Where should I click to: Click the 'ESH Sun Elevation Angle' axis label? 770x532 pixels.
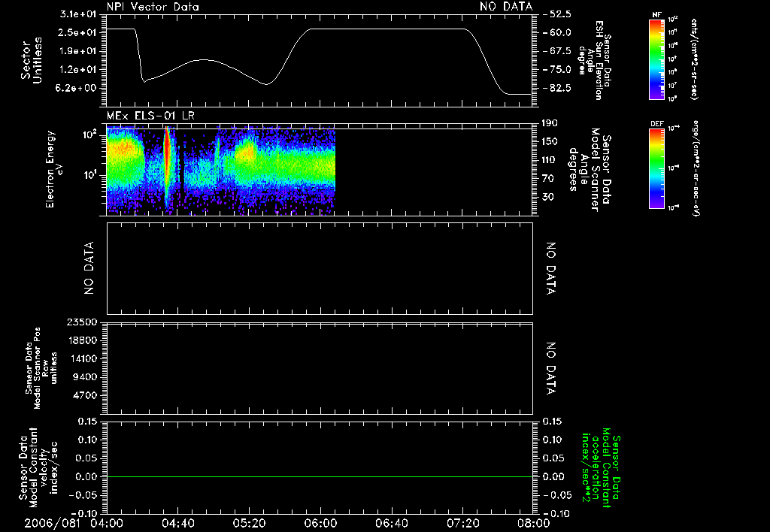tap(594, 60)
